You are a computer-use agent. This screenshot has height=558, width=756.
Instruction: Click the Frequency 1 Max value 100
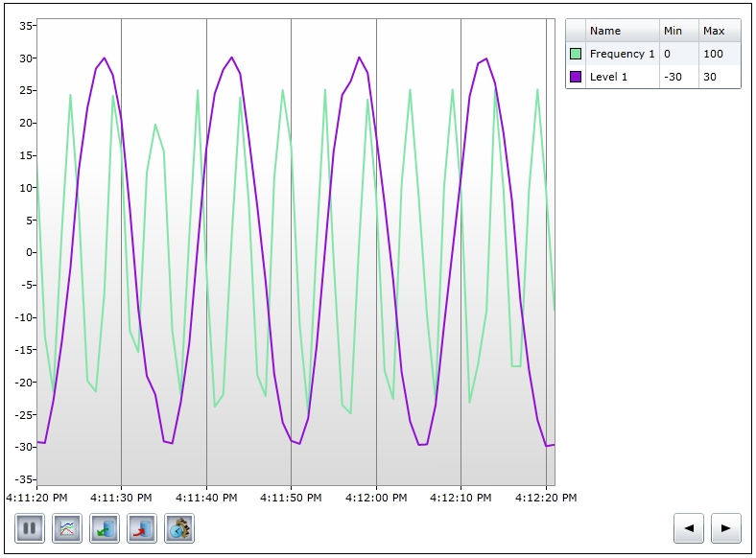click(x=719, y=54)
